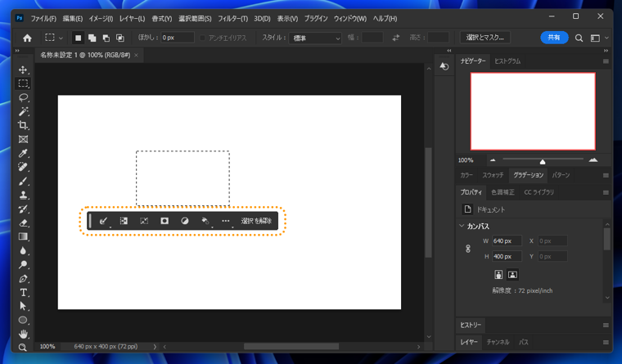Choose the Hand tool
The image size is (622, 364).
23,334
